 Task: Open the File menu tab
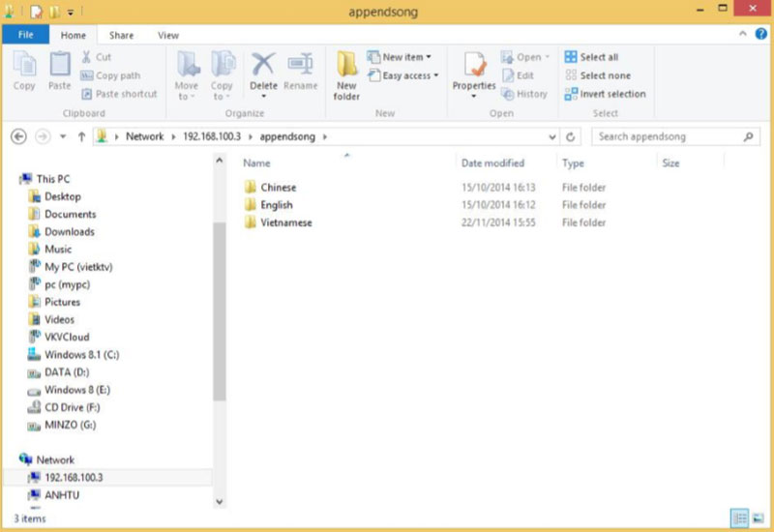[x=25, y=35]
